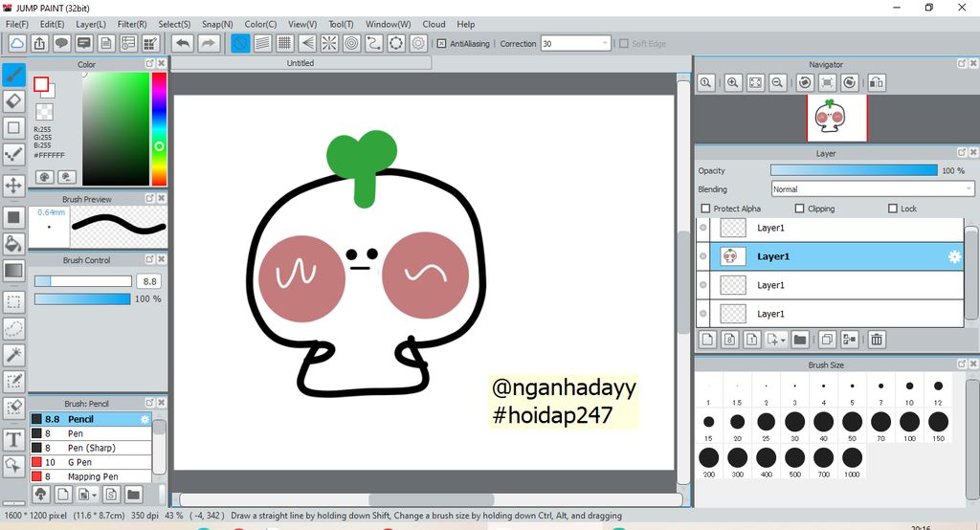The width and height of the screenshot is (980, 530).
Task: Open the Layer menu
Action: [91, 24]
